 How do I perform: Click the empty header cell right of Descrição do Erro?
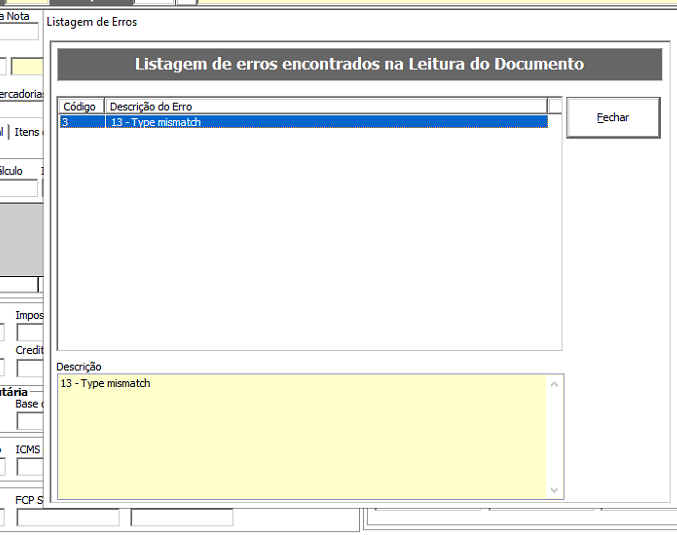555,106
